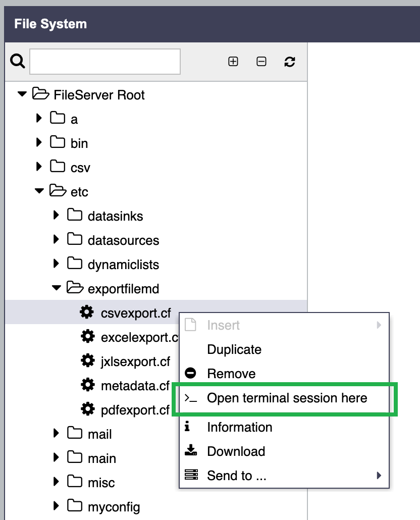
Task: Focus the file tree search field
Action: 105,62
